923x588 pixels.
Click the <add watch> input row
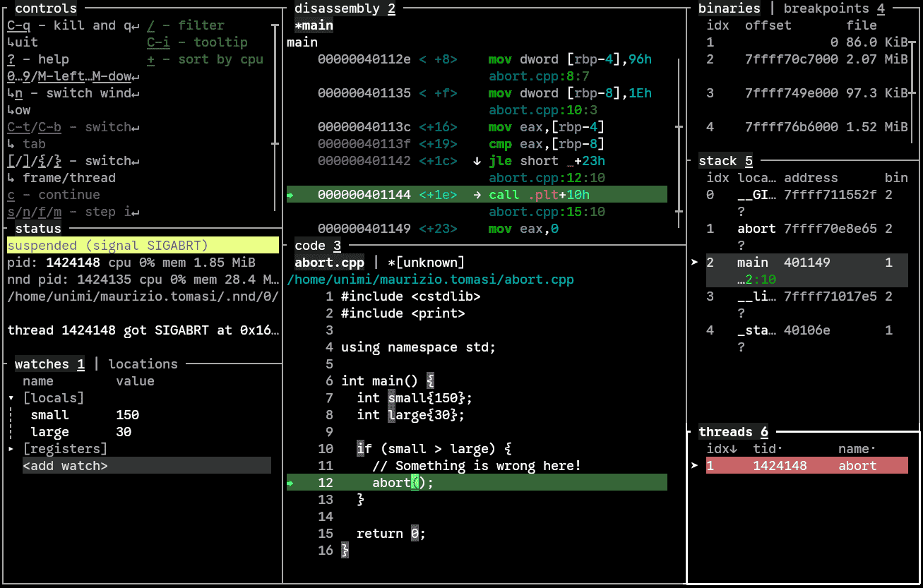146,466
